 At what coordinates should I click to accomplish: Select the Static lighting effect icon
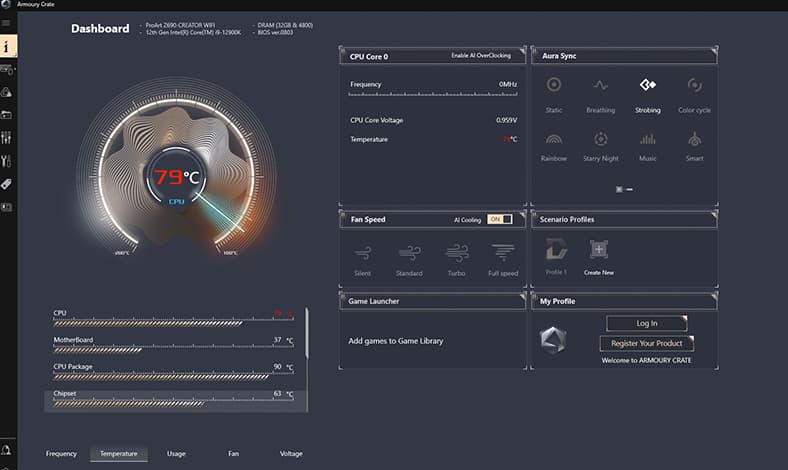554,85
